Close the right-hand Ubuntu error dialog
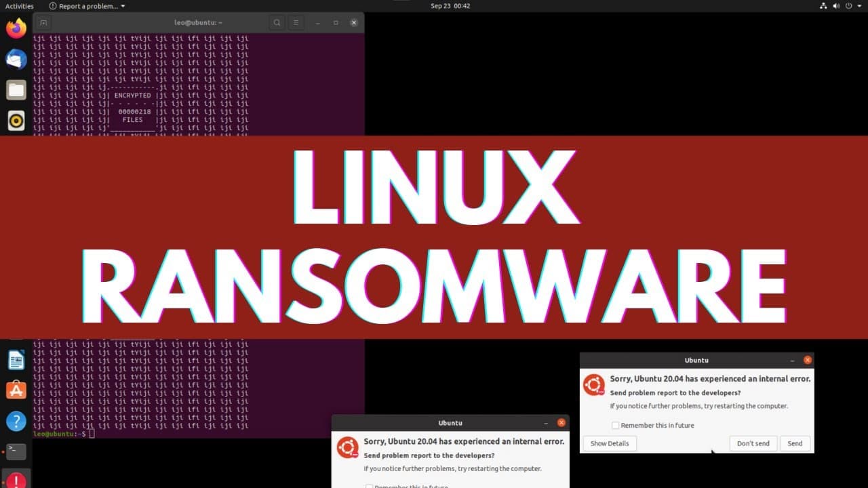 tap(807, 361)
